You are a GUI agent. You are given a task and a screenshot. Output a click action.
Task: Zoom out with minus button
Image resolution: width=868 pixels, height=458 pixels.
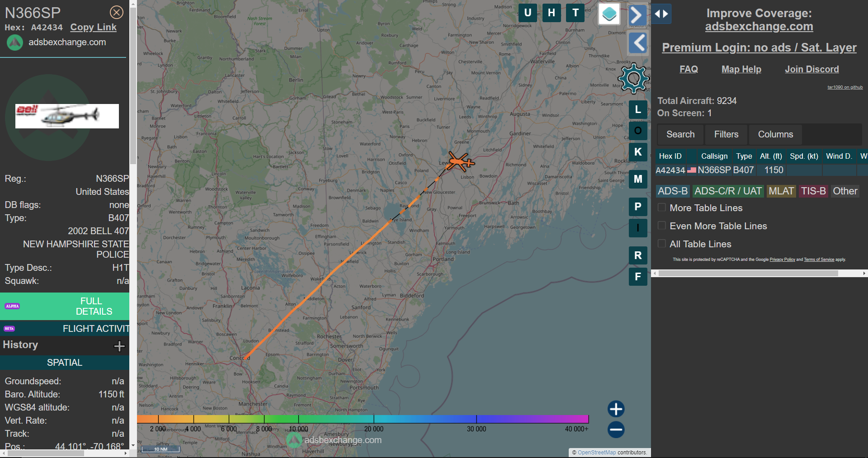[x=616, y=430]
